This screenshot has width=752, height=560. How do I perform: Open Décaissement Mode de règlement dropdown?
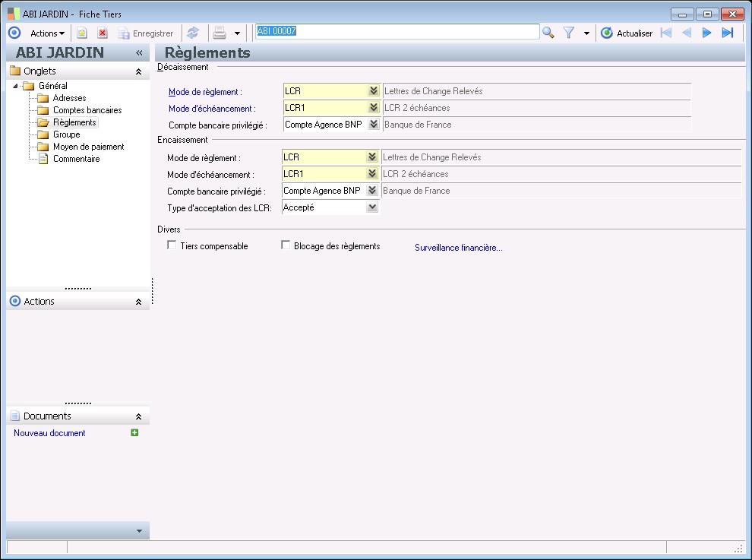pyautogui.click(x=372, y=91)
